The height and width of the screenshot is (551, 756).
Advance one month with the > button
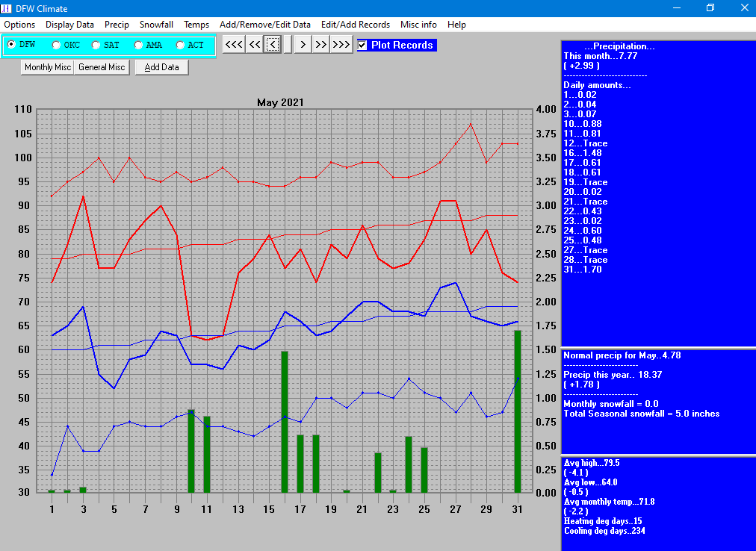coord(303,45)
